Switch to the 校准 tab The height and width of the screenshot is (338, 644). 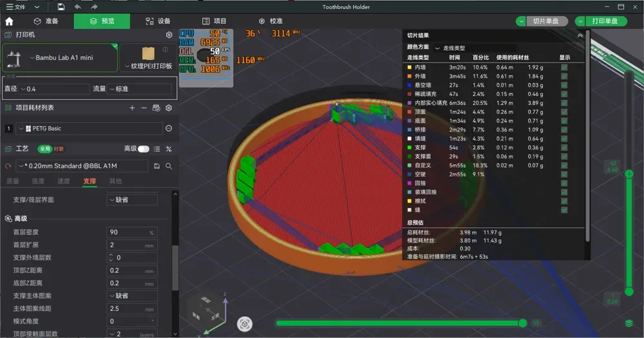[270, 21]
